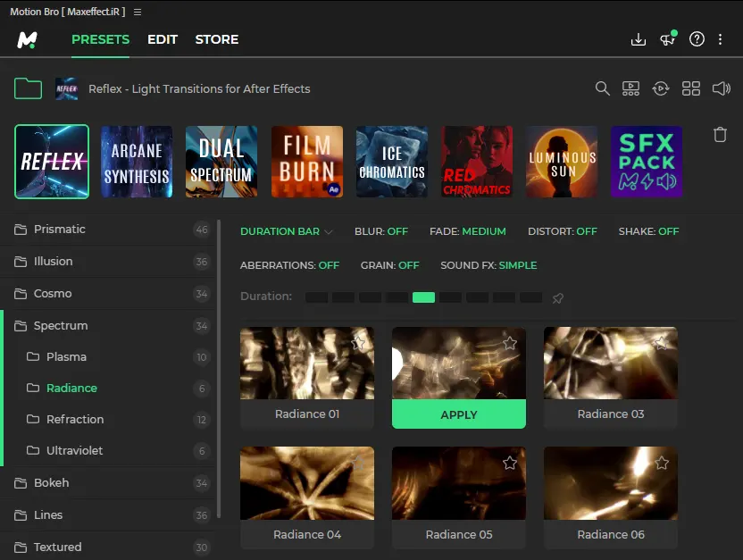Click the green APPLY button

(459, 414)
